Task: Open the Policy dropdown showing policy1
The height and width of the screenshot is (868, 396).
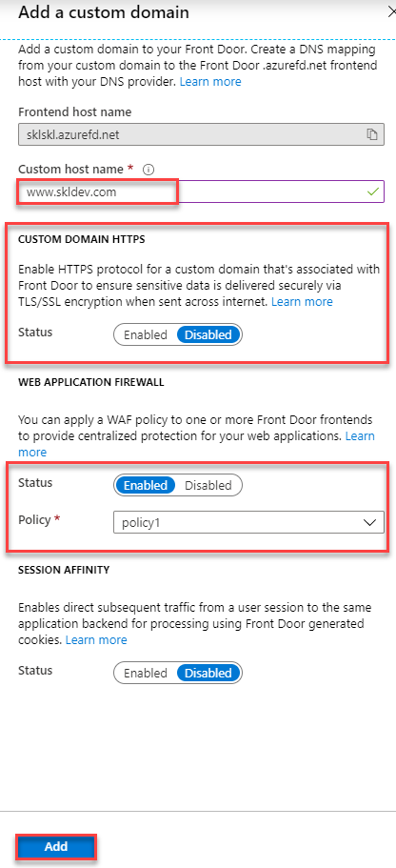Action: (x=248, y=522)
